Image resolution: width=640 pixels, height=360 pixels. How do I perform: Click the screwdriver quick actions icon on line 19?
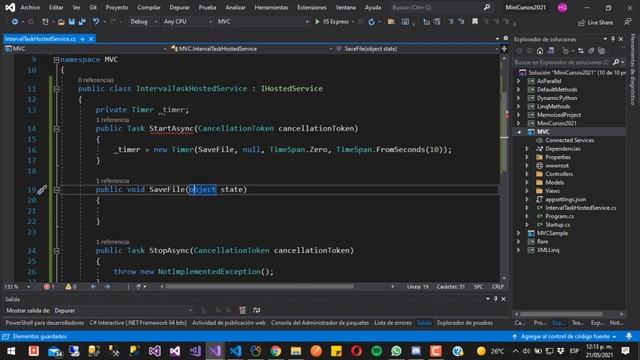click(42, 189)
